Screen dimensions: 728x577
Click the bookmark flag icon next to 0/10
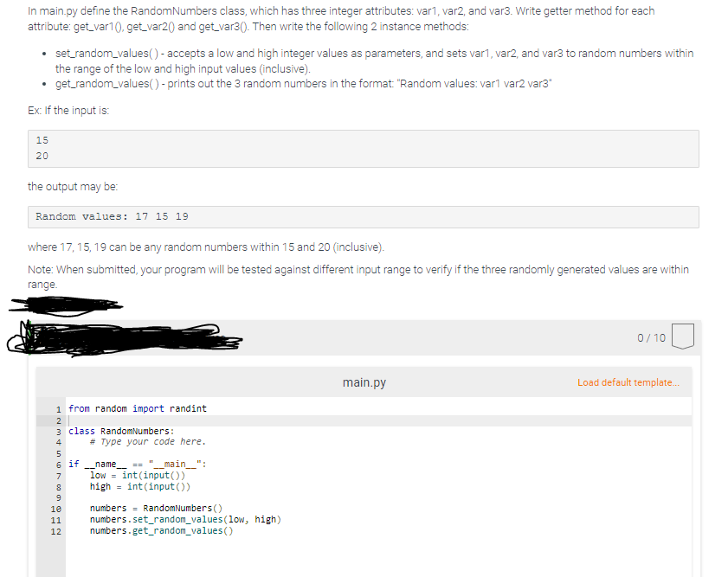click(x=682, y=337)
